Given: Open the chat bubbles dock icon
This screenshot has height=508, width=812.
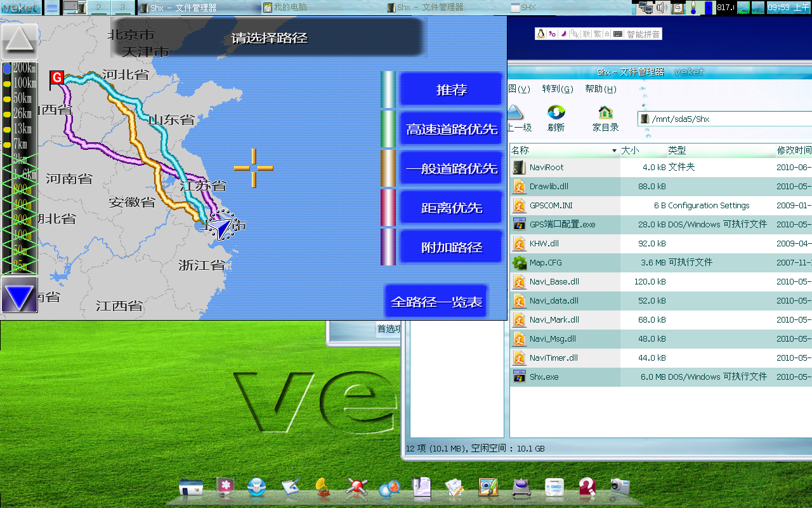Looking at the screenshot, I should (389, 487).
